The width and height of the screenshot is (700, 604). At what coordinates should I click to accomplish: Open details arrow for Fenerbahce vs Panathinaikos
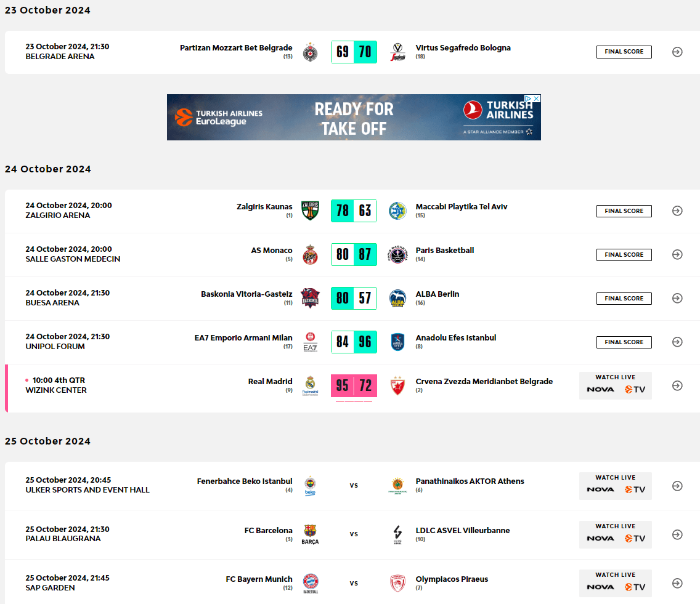(x=677, y=486)
